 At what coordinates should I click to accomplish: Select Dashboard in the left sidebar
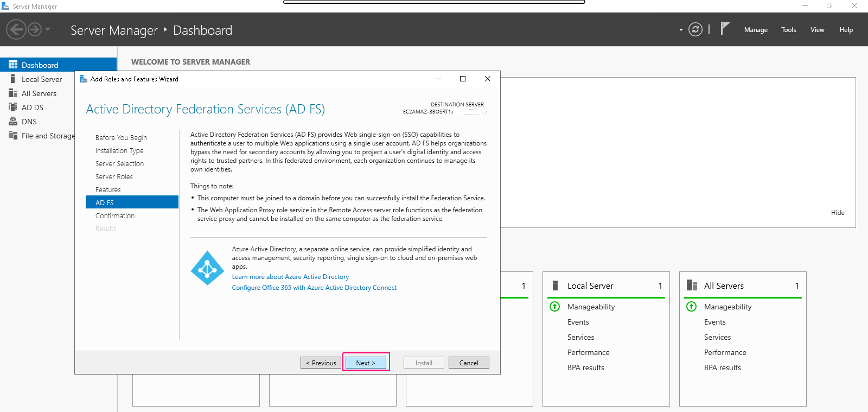58,65
